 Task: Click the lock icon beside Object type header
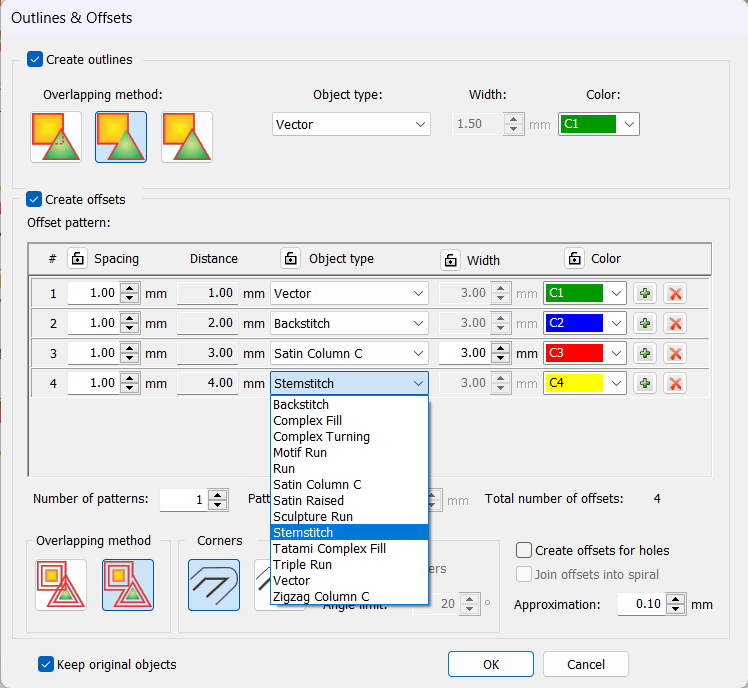[290, 259]
